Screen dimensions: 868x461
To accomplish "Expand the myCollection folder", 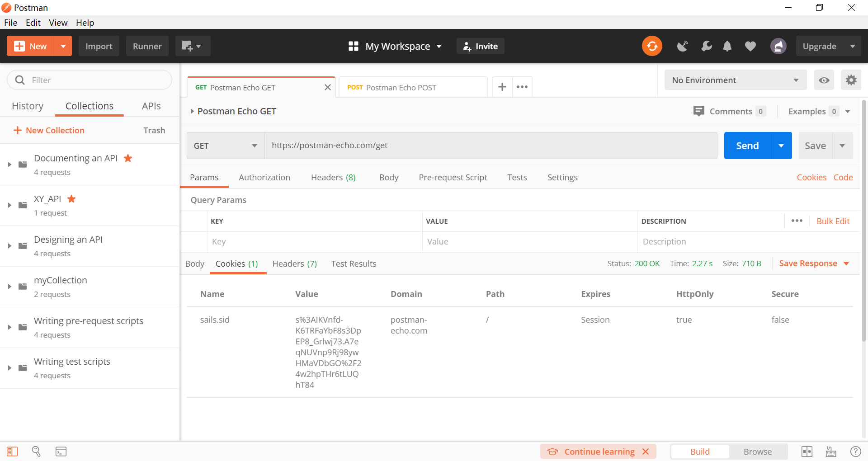I will click(x=9, y=287).
